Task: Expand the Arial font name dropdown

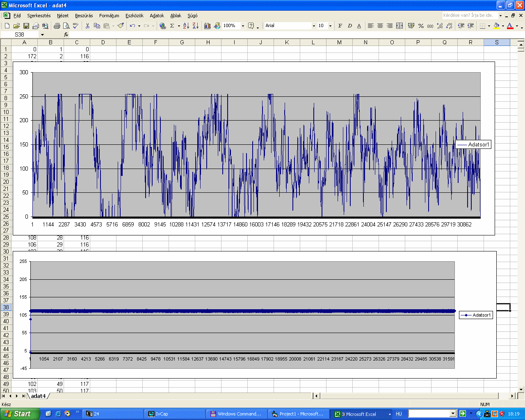Action: click(x=314, y=26)
